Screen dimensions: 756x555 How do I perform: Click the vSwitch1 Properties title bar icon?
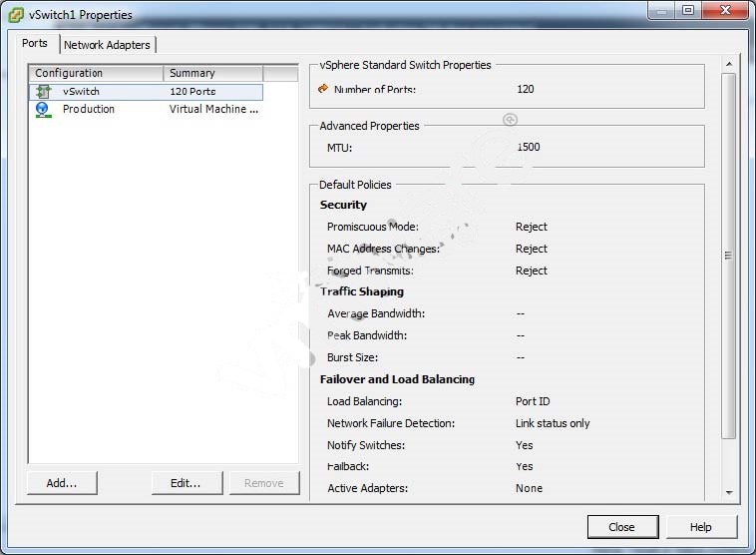pyautogui.click(x=15, y=15)
